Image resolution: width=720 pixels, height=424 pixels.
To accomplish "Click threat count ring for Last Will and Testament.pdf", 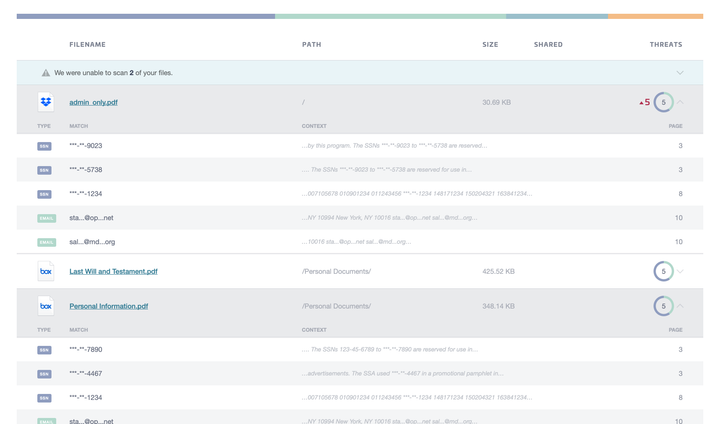I will point(662,271).
